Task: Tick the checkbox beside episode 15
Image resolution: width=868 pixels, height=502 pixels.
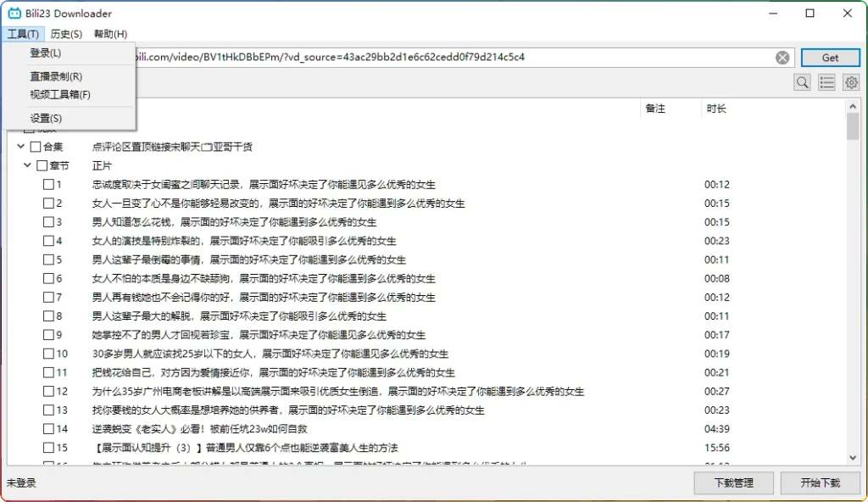Action: [48, 448]
